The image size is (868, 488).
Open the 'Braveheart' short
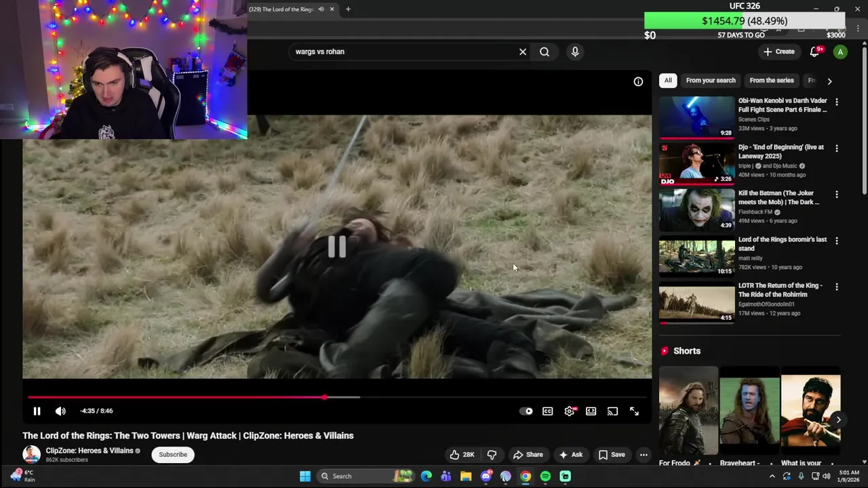click(x=749, y=411)
